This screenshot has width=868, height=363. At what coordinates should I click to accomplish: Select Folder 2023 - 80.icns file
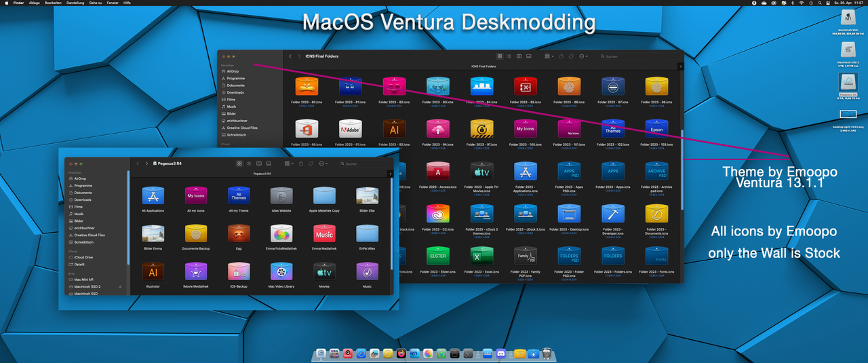[307, 86]
